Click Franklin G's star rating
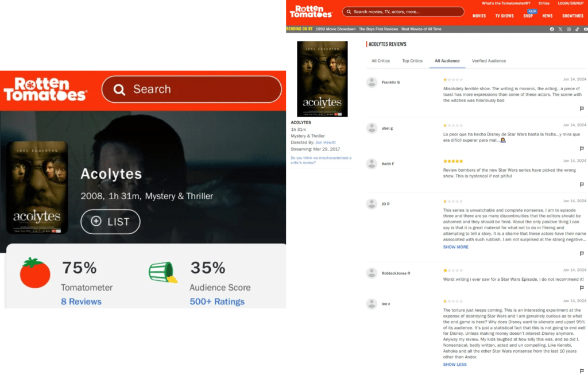The height and width of the screenshot is (379, 588). (453, 80)
